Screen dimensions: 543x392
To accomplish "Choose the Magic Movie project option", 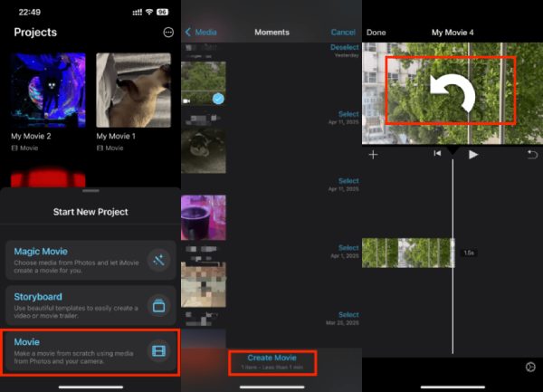I will (90, 261).
